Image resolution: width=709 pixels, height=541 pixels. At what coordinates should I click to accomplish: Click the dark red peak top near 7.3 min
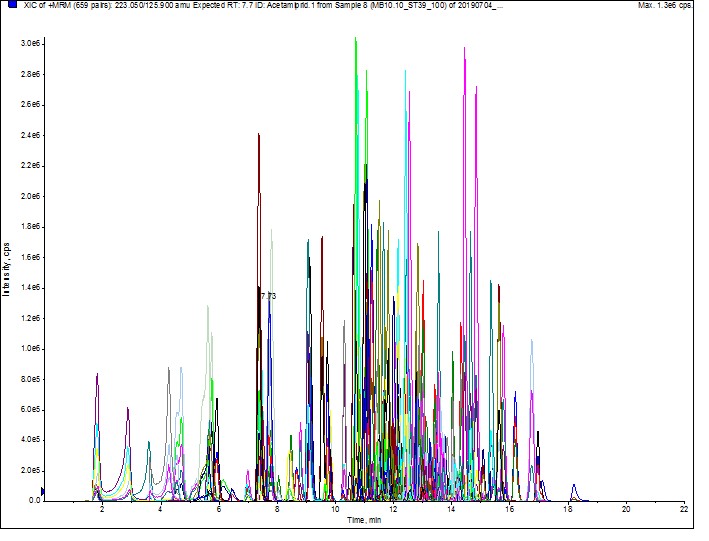[x=258, y=135]
